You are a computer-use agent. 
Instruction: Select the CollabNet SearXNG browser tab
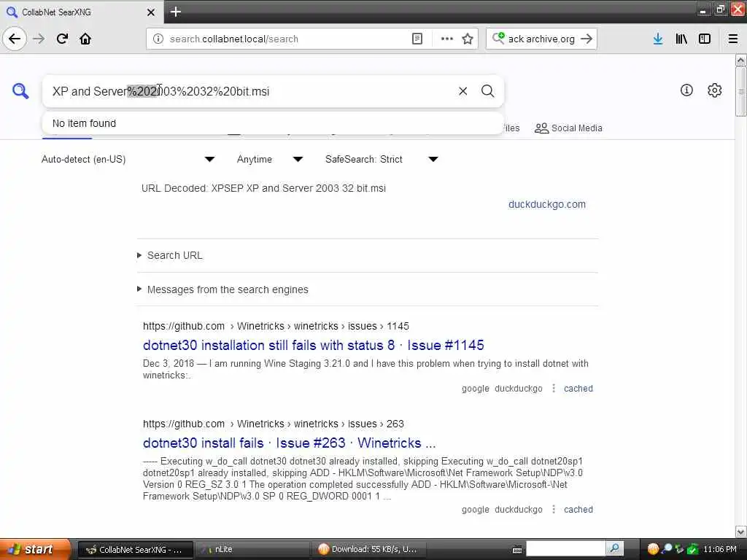pyautogui.click(x=81, y=12)
